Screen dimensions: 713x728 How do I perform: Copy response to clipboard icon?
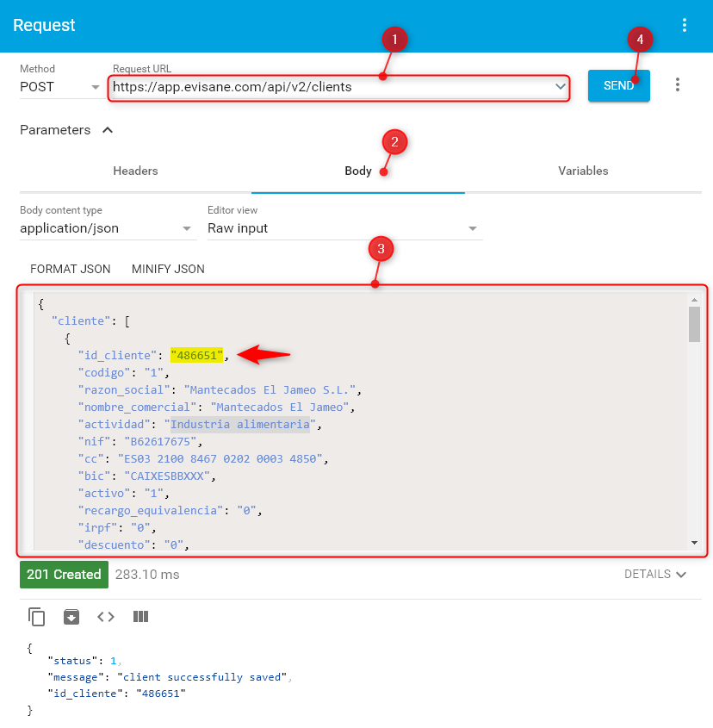point(36,616)
